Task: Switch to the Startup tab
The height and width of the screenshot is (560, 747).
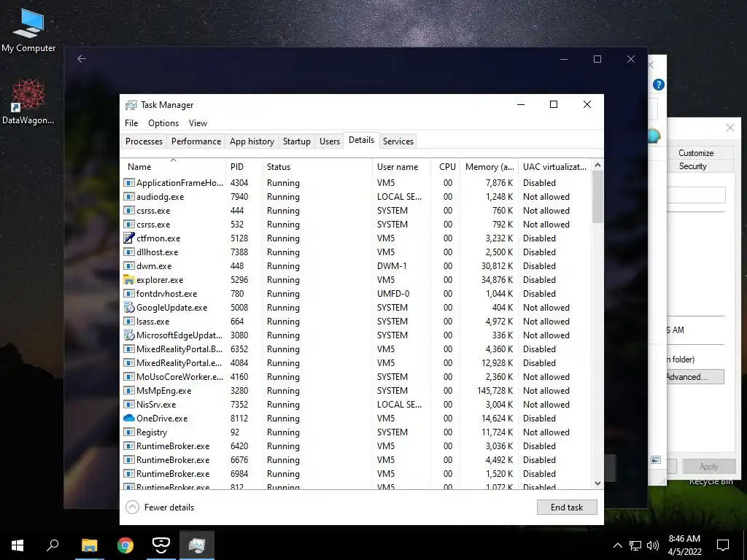Action: (296, 141)
